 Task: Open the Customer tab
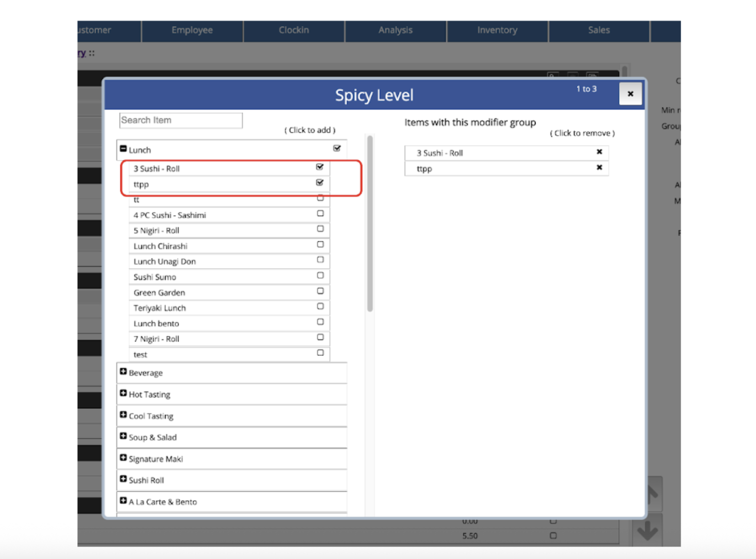(x=109, y=30)
